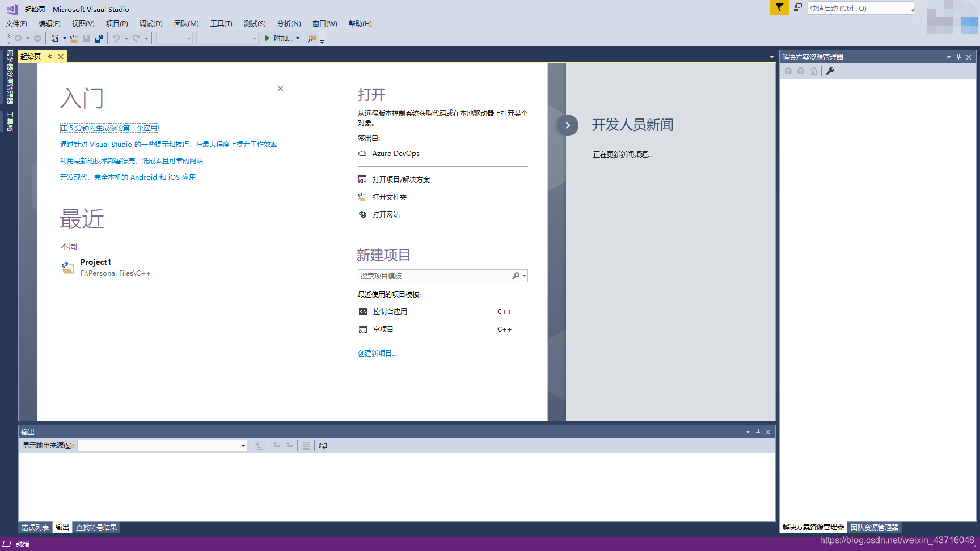Select the 控制台应用 C++ template
980x551 pixels.
coord(435,312)
